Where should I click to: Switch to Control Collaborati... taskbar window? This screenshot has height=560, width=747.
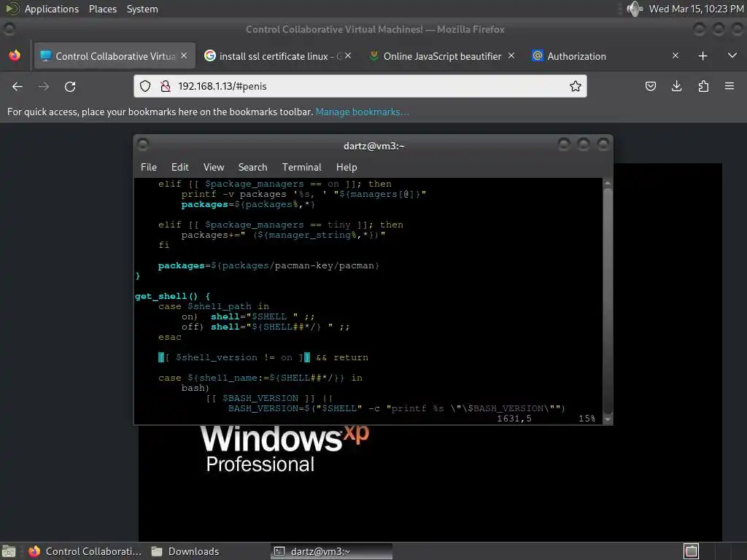(x=85, y=551)
